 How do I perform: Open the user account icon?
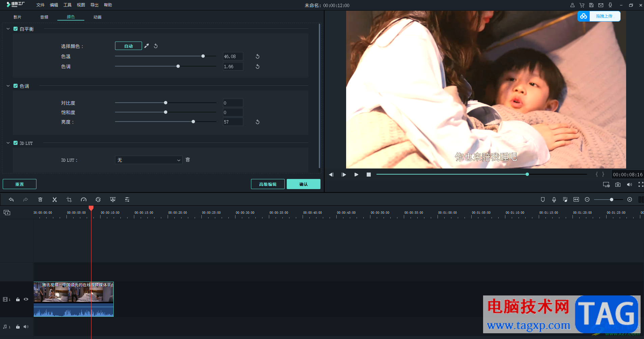pos(572,5)
